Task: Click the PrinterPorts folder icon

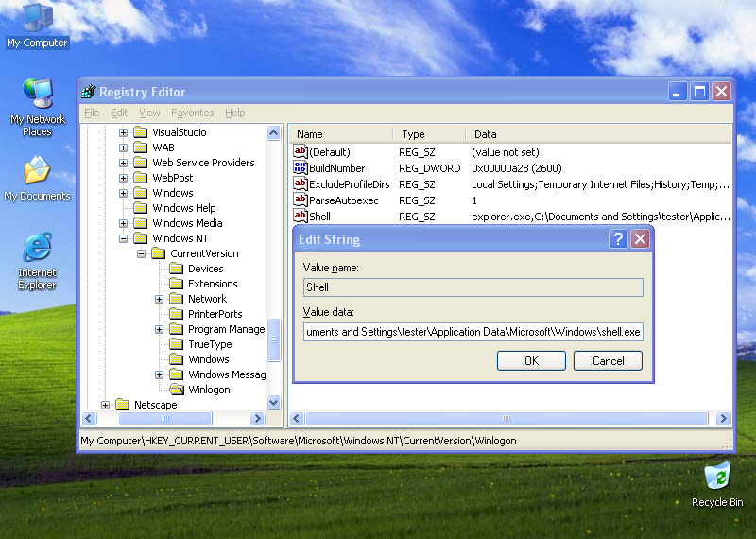Action: (177, 314)
